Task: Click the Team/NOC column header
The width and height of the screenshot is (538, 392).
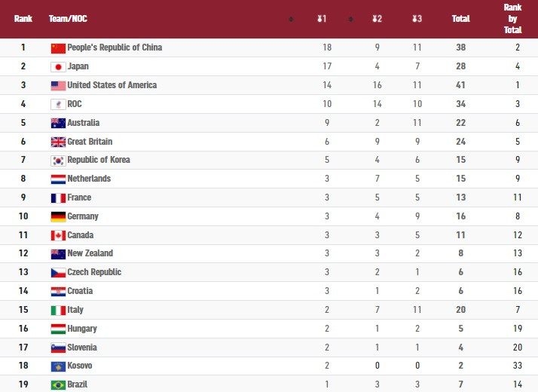Action: click(x=68, y=19)
